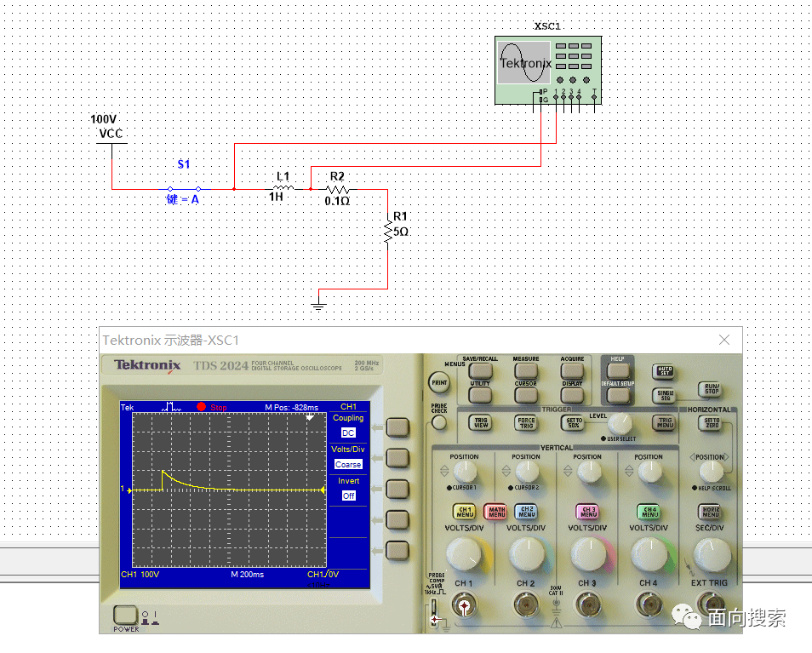Open the CH 1 MENU

click(465, 512)
